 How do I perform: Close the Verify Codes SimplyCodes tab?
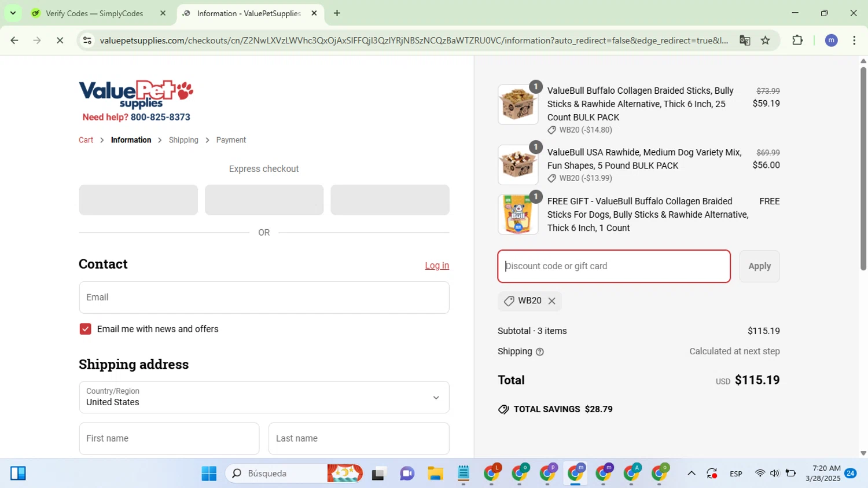(x=163, y=13)
